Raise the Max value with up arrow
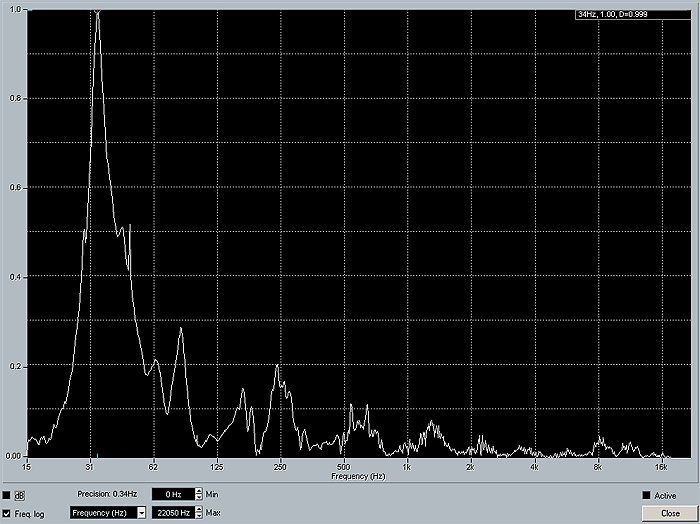Viewport: 700px width, 524px height. [x=198, y=509]
